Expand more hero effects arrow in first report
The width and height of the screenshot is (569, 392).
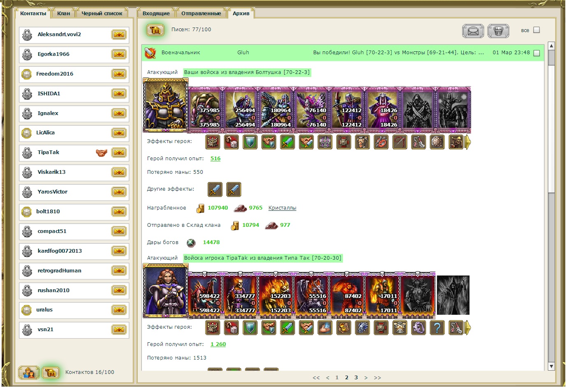[467, 142]
